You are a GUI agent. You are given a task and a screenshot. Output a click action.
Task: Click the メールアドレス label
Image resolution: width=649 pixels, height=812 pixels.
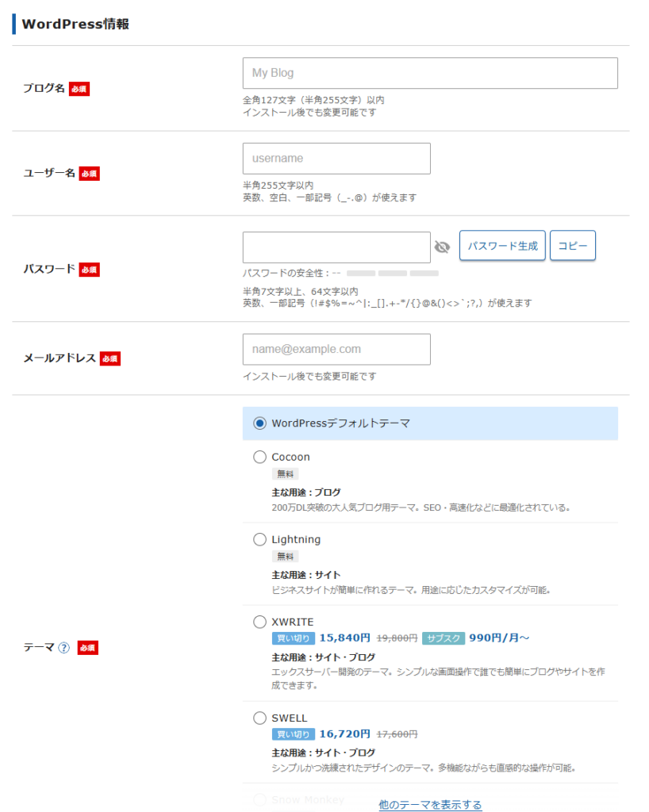[60, 358]
